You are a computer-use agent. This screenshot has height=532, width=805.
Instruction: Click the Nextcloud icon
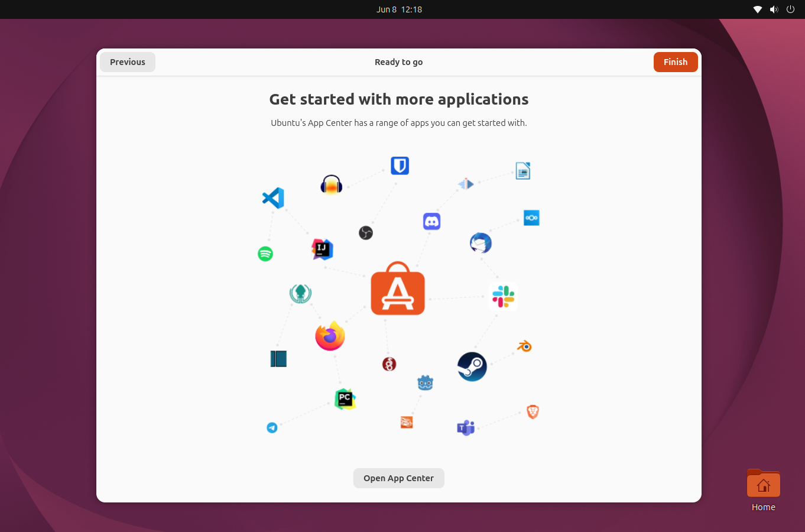(x=531, y=218)
